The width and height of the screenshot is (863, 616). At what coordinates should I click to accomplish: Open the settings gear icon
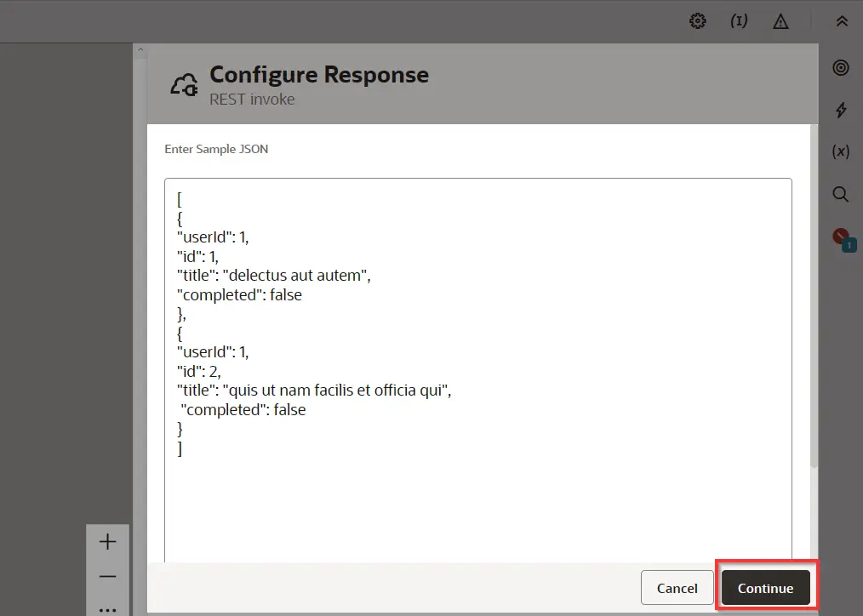tap(698, 21)
